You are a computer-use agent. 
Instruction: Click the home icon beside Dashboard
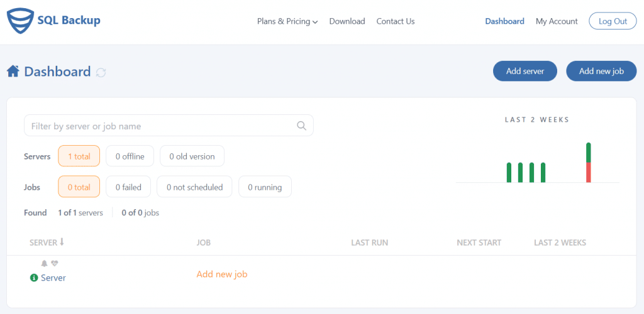click(x=13, y=72)
